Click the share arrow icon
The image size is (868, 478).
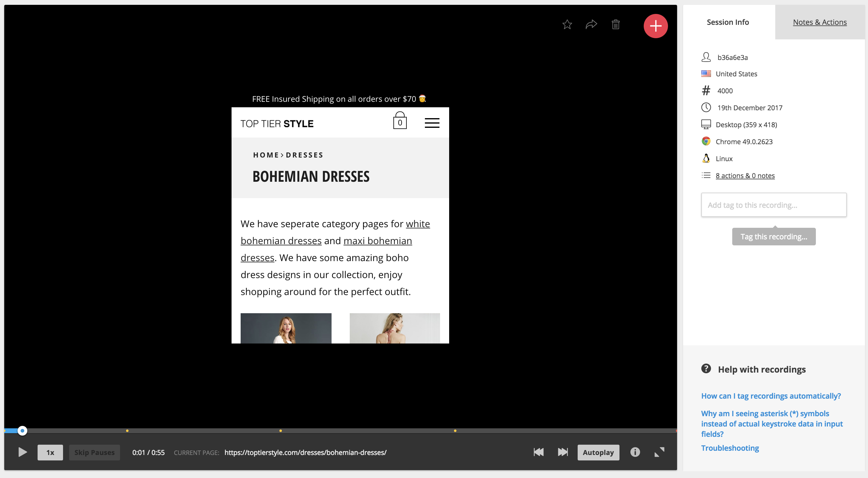[x=591, y=24]
